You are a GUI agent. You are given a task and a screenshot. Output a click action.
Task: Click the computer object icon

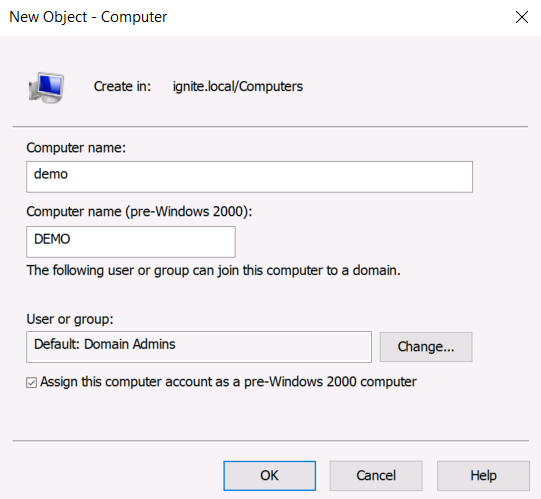point(46,87)
